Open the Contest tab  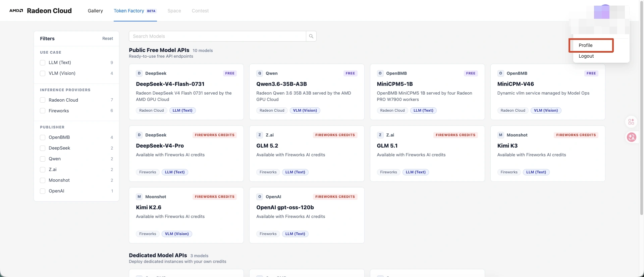pyautogui.click(x=200, y=11)
